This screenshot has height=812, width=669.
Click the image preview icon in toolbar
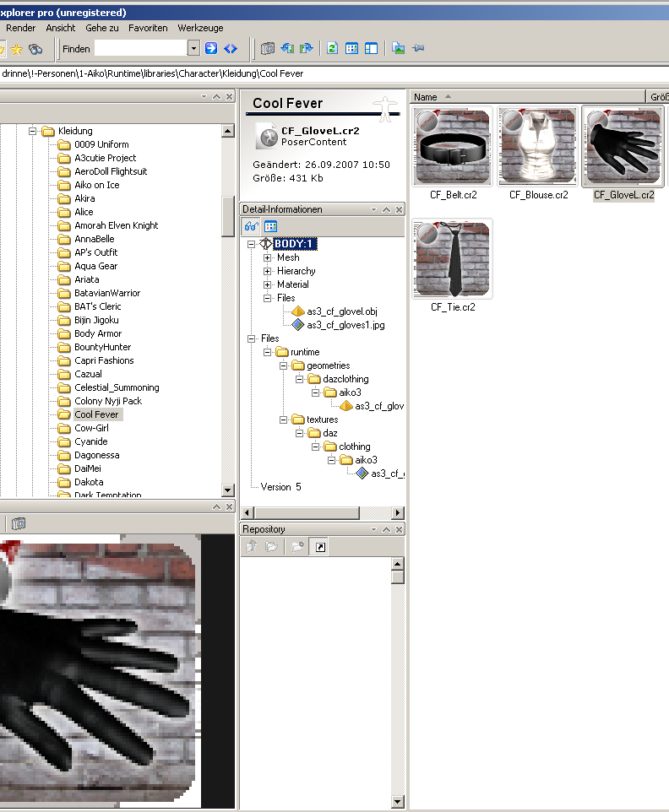pos(398,49)
